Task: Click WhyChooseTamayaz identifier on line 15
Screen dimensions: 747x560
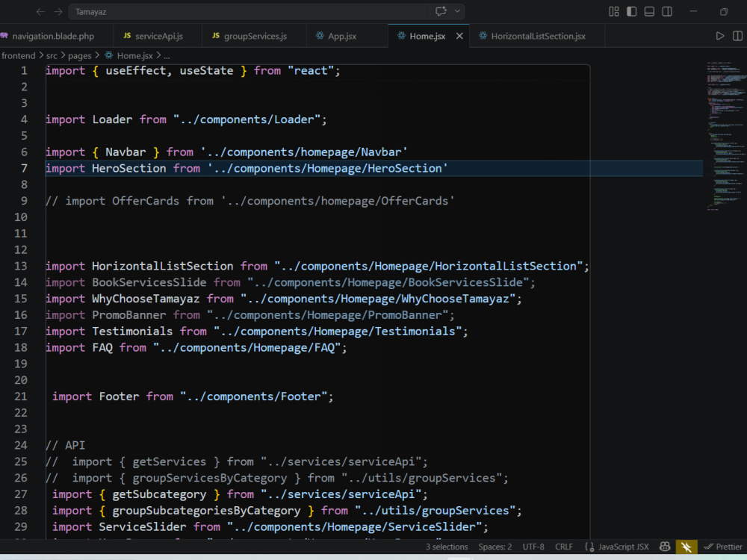Action: coord(146,299)
